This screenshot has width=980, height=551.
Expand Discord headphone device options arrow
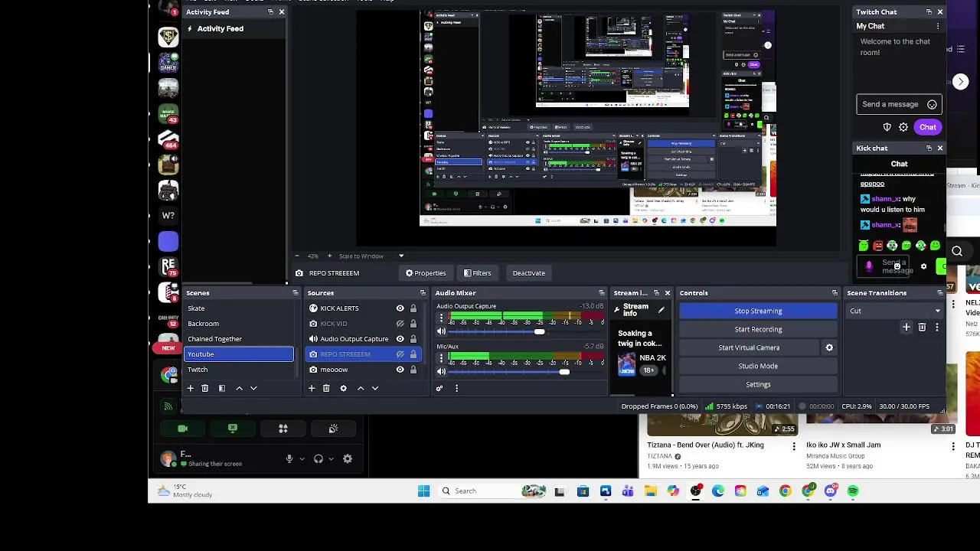(331, 459)
